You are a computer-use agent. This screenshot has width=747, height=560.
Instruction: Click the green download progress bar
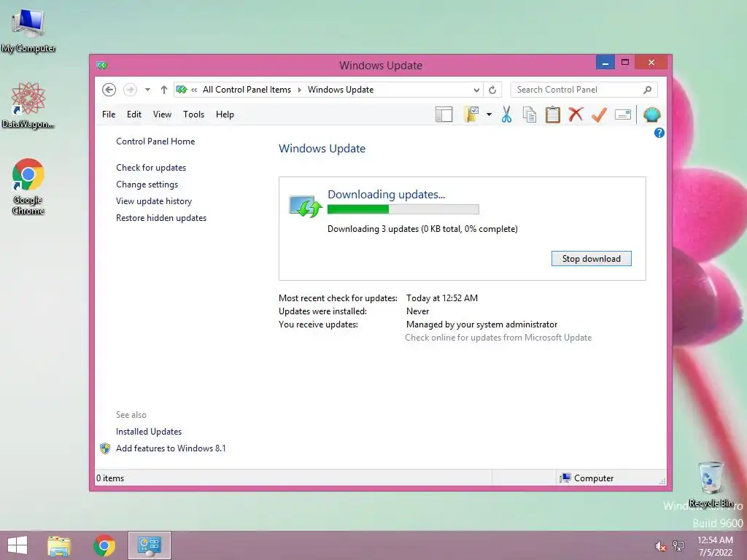(x=403, y=209)
